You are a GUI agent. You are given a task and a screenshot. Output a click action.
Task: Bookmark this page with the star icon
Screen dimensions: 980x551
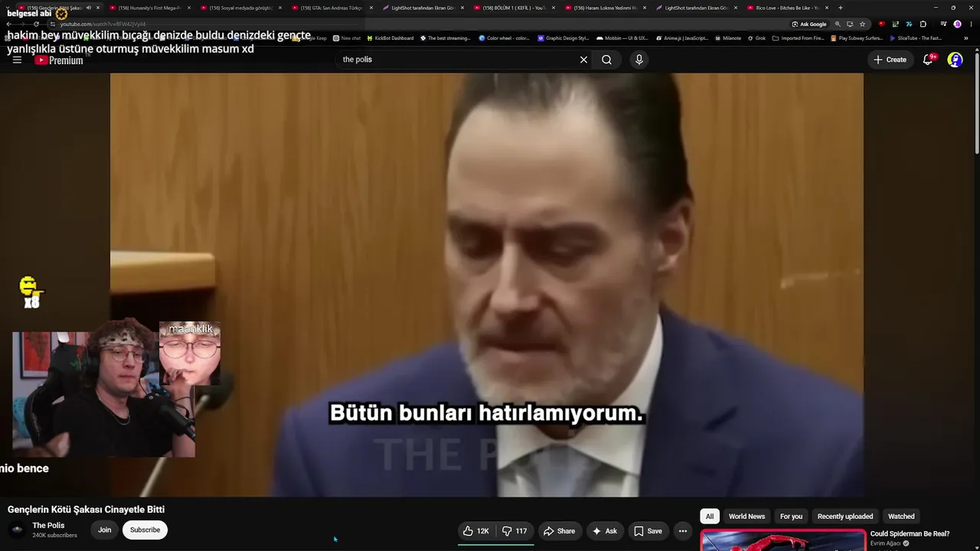coord(862,24)
